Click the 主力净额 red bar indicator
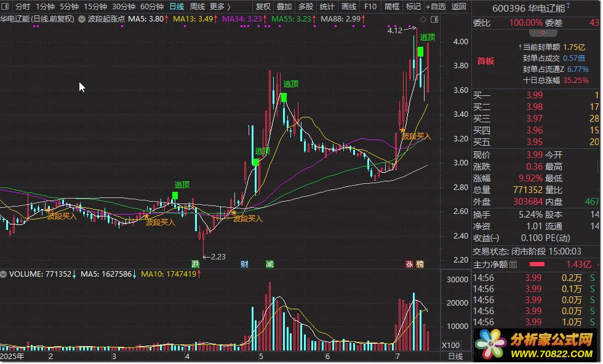This screenshot has width=603, height=364. click(x=537, y=264)
